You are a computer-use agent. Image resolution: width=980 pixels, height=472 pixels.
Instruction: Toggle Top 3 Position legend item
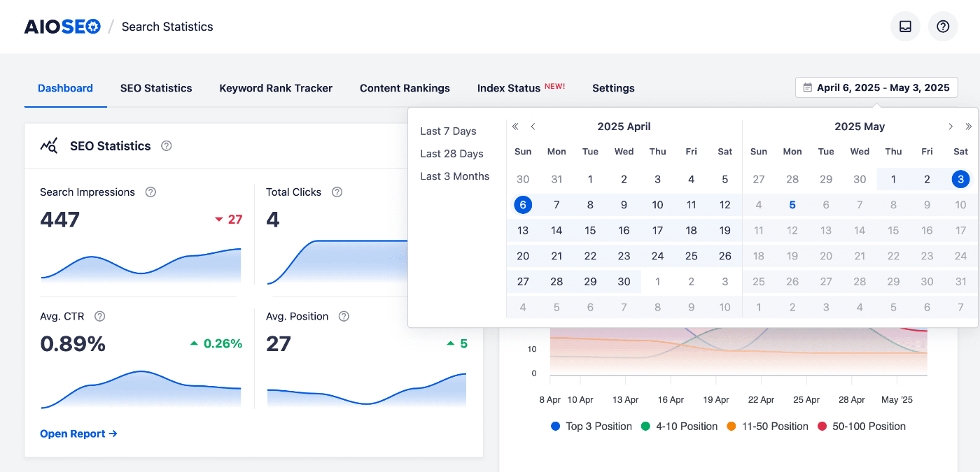tap(591, 426)
